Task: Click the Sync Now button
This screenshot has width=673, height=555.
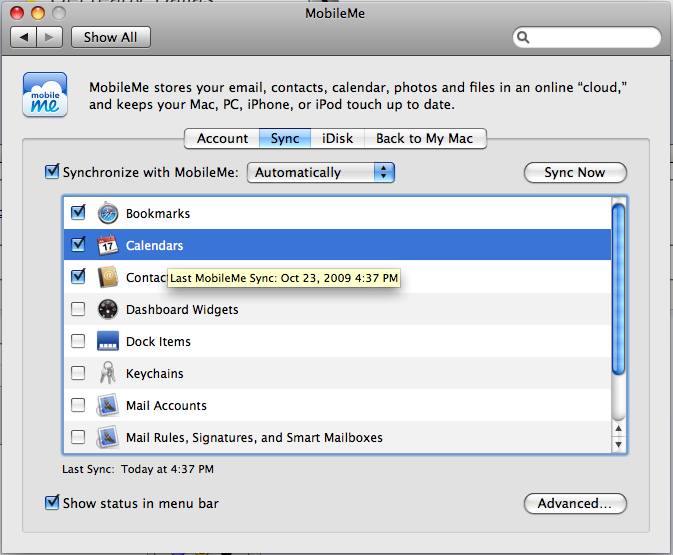Action: [x=575, y=173]
